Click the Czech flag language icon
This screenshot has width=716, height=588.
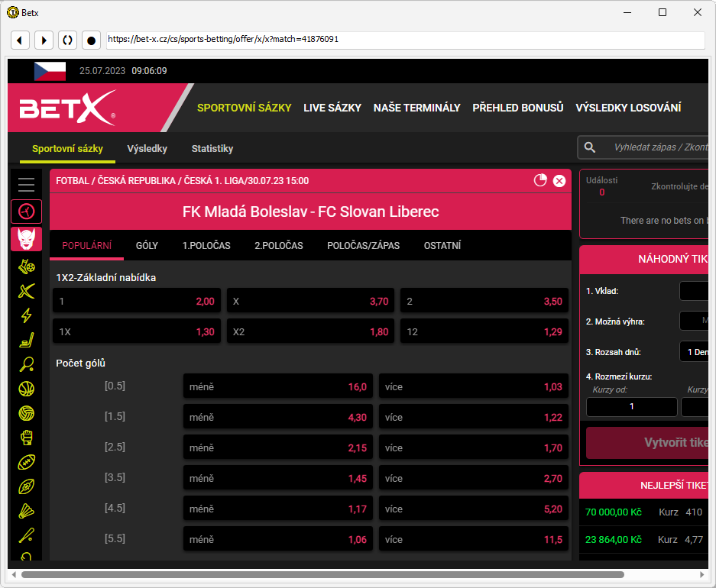coord(50,71)
